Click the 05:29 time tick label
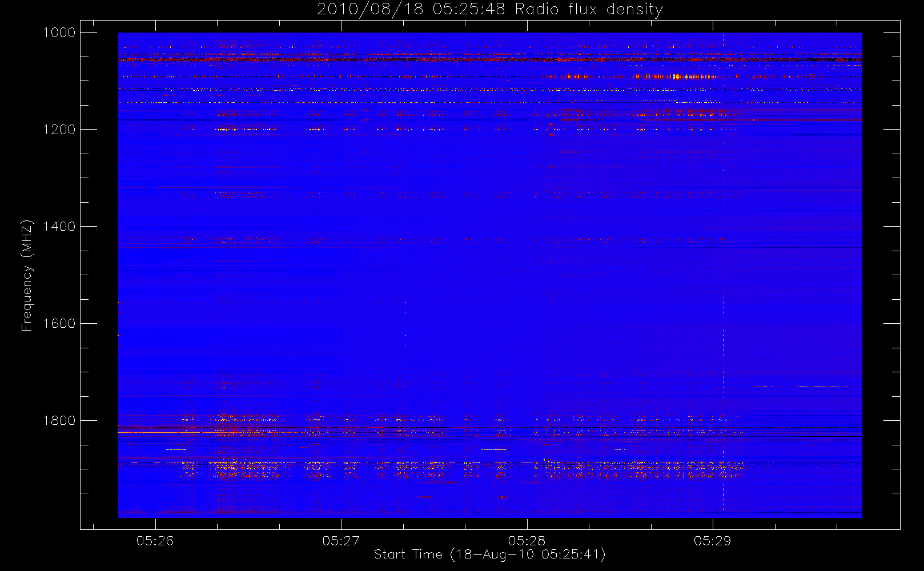 [712, 541]
